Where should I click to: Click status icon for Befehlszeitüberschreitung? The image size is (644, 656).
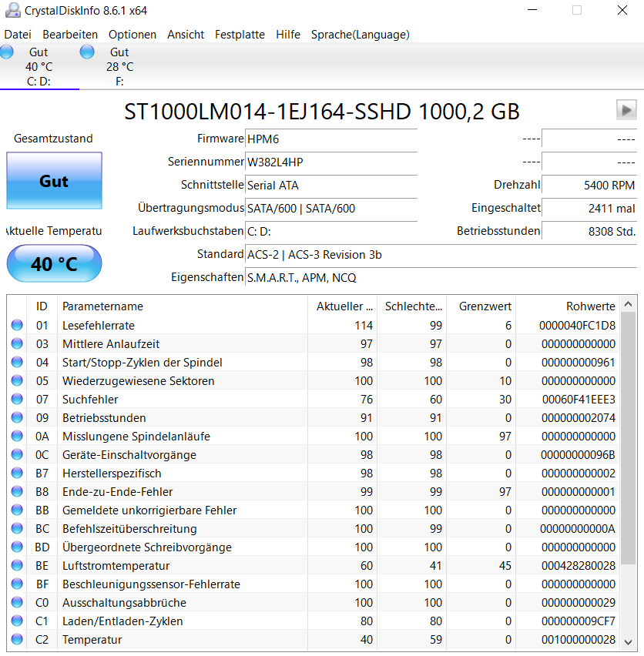pyautogui.click(x=17, y=528)
